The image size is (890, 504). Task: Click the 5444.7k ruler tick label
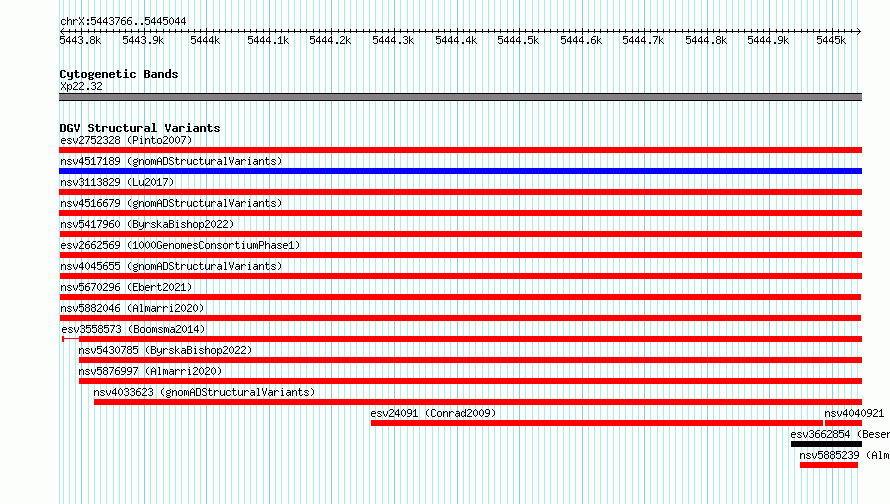pyautogui.click(x=643, y=40)
